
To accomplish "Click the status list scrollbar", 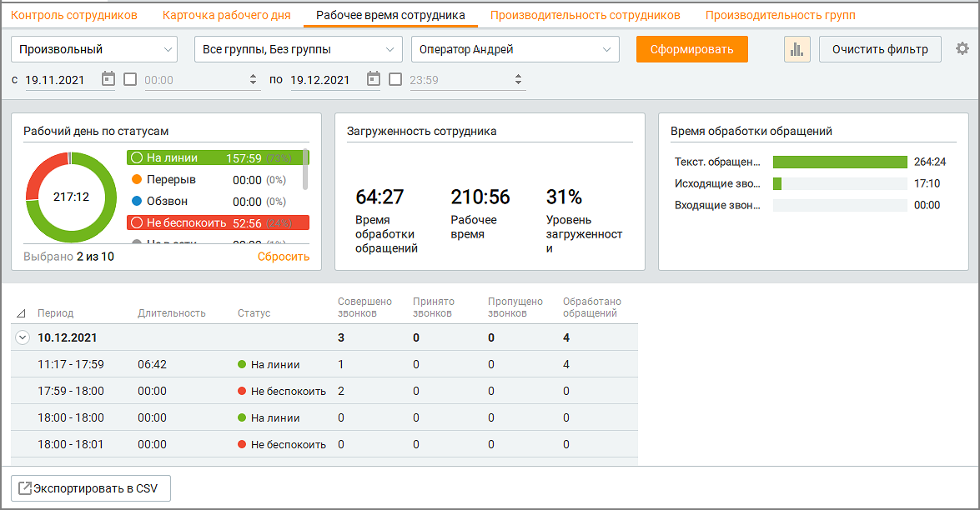I will pyautogui.click(x=305, y=169).
